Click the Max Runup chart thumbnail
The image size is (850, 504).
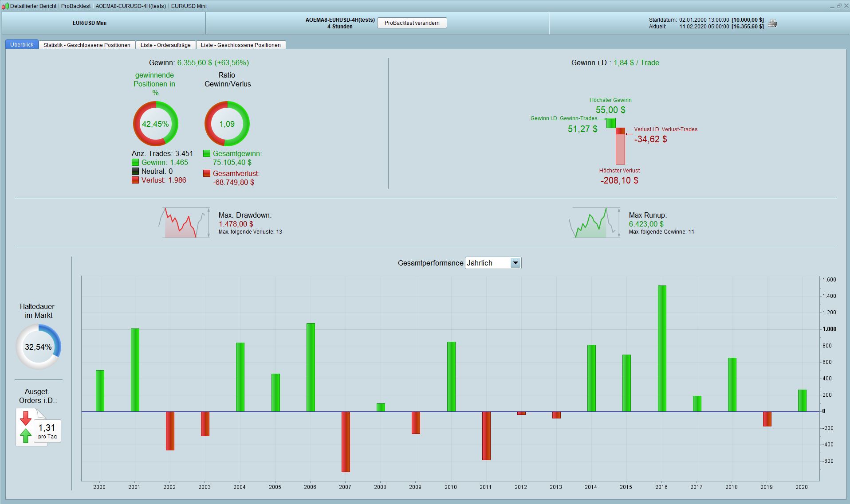[594, 223]
